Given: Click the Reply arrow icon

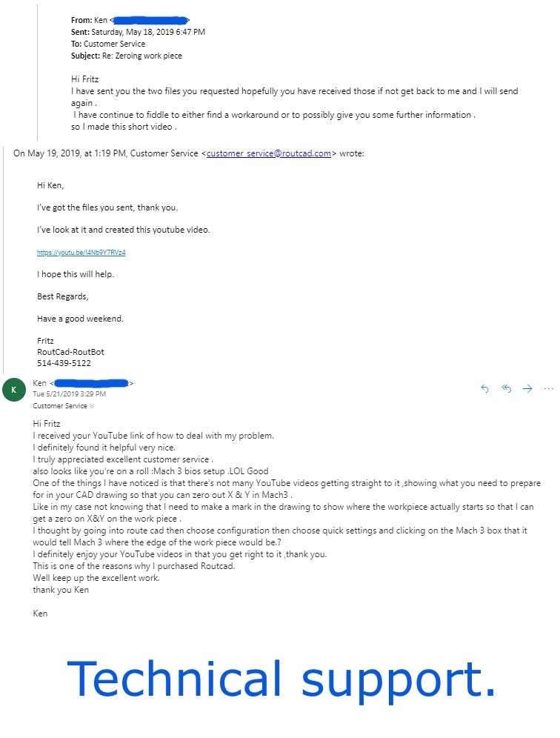Looking at the screenshot, I should coord(484,389).
